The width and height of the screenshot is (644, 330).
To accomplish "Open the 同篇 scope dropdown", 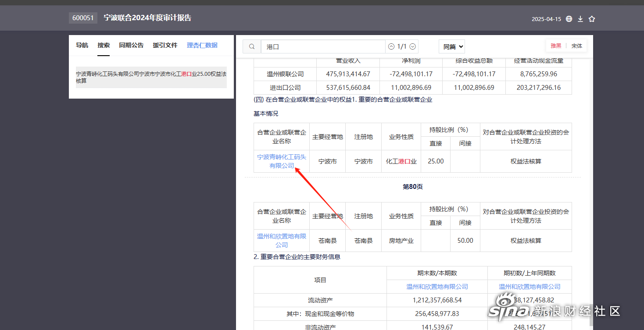I will (x=451, y=46).
